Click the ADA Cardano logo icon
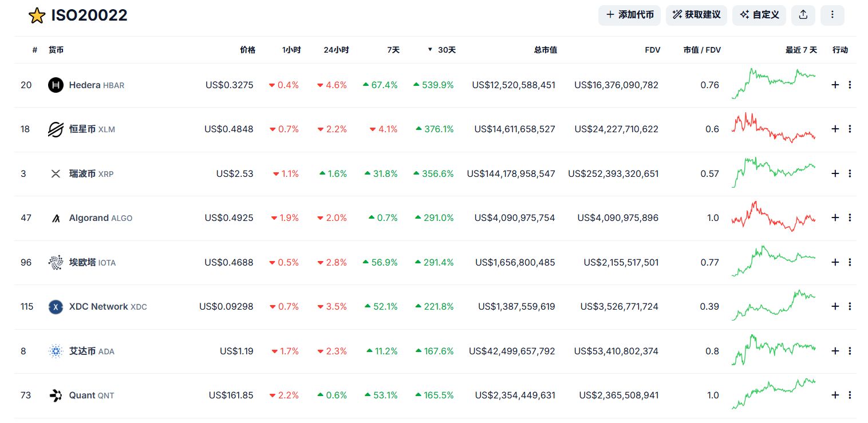 pos(56,351)
